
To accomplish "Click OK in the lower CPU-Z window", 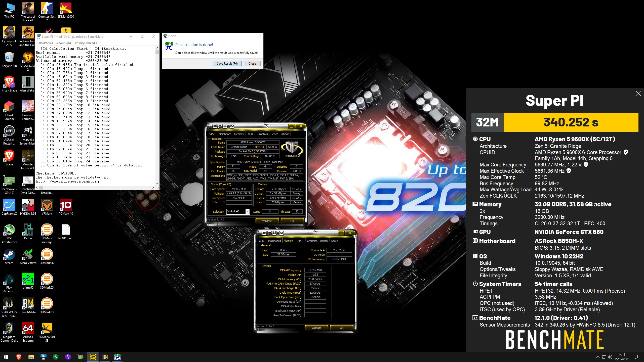I will [x=342, y=328].
